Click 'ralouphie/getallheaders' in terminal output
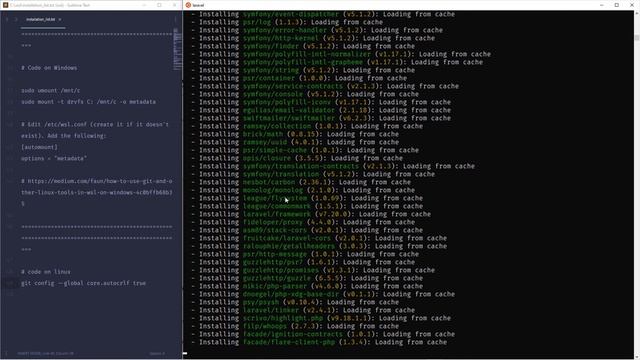This screenshot has width=640, height=360. click(289, 246)
